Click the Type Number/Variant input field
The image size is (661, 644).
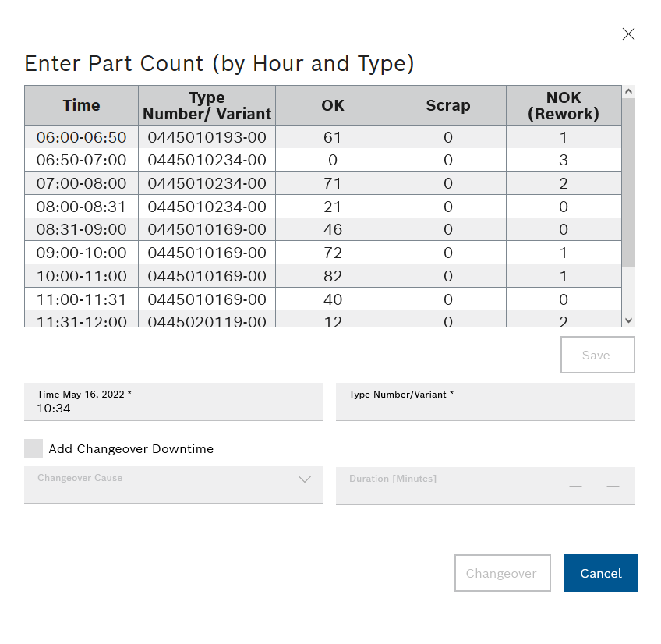tap(485, 402)
